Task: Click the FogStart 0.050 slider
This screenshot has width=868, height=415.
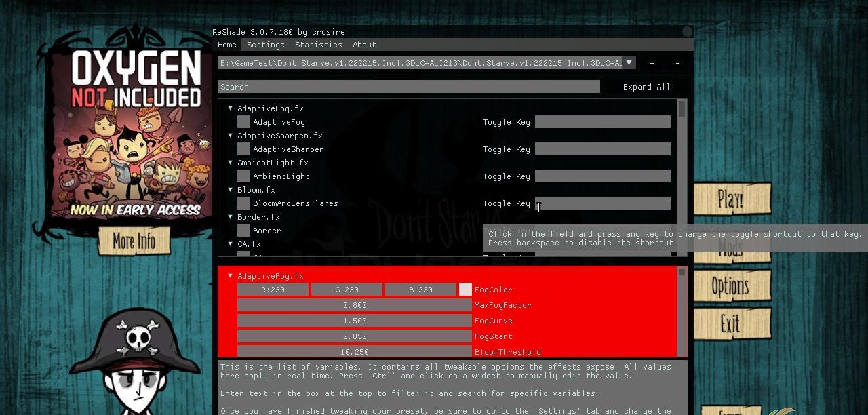Action: (x=355, y=336)
